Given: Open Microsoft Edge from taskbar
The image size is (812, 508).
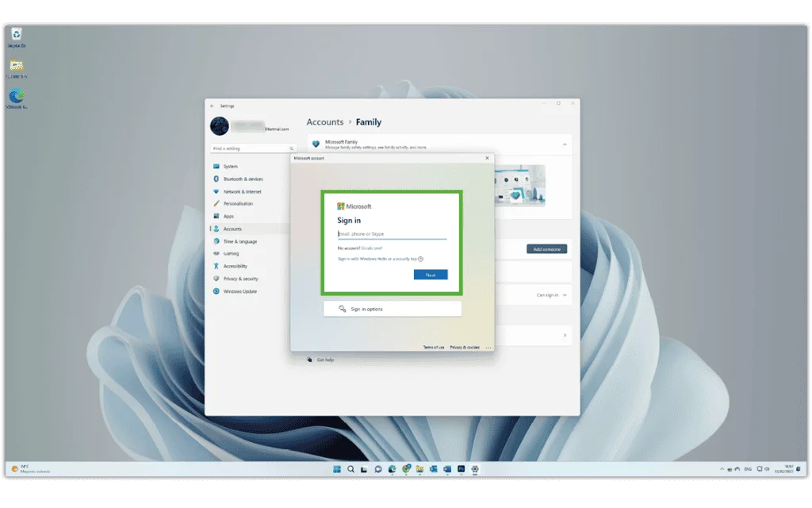Looking at the screenshot, I should (x=392, y=469).
